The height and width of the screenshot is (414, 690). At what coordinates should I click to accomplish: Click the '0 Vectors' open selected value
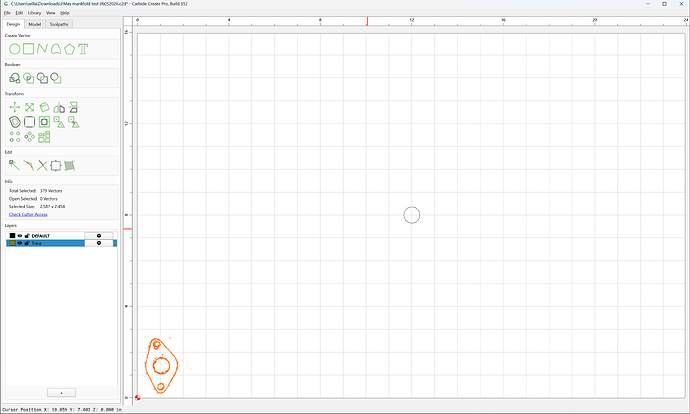click(x=49, y=199)
